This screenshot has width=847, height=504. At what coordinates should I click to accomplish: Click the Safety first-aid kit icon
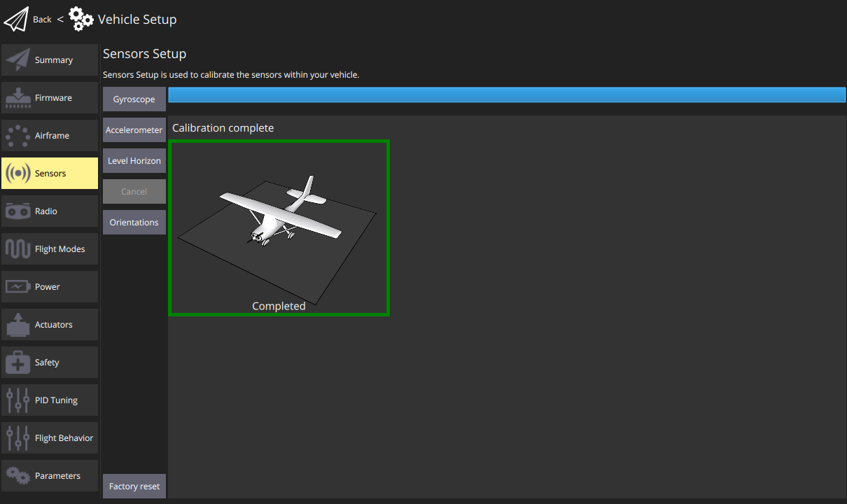click(17, 363)
